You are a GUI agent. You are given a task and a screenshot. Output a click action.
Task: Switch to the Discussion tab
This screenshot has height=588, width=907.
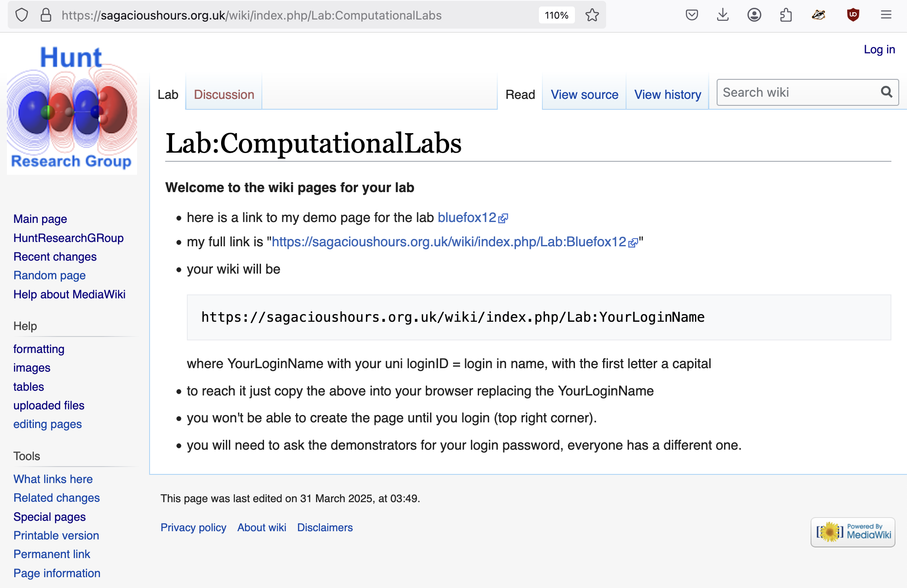click(x=224, y=95)
